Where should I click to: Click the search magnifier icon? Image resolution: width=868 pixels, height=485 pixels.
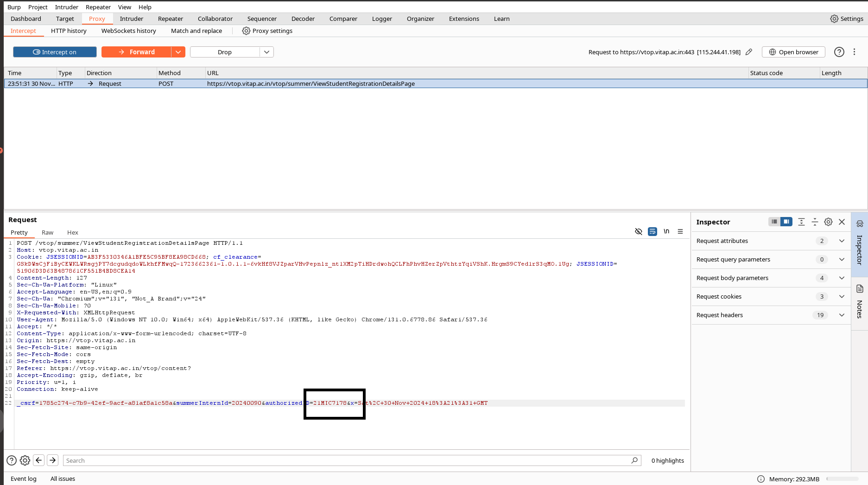634,460
